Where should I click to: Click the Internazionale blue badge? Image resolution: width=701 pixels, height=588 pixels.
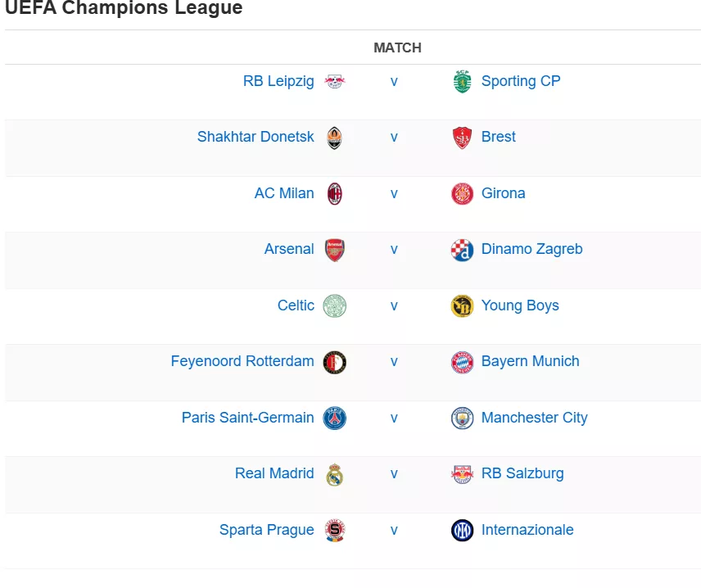462,531
